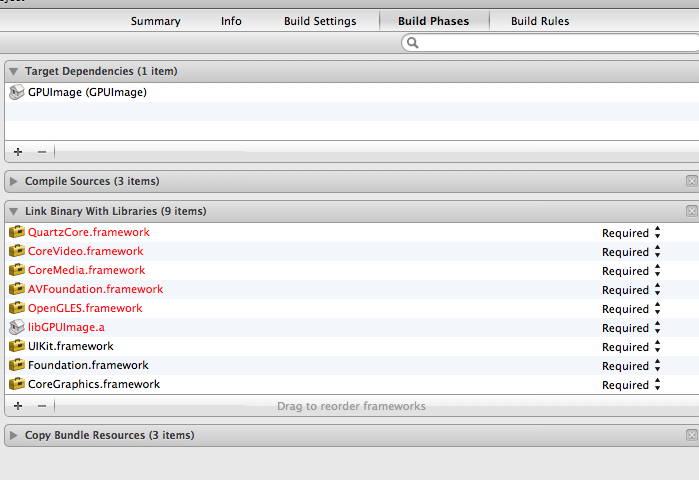Click the OpenGLES.framework toolbox icon
699x480 pixels.
coord(17,308)
